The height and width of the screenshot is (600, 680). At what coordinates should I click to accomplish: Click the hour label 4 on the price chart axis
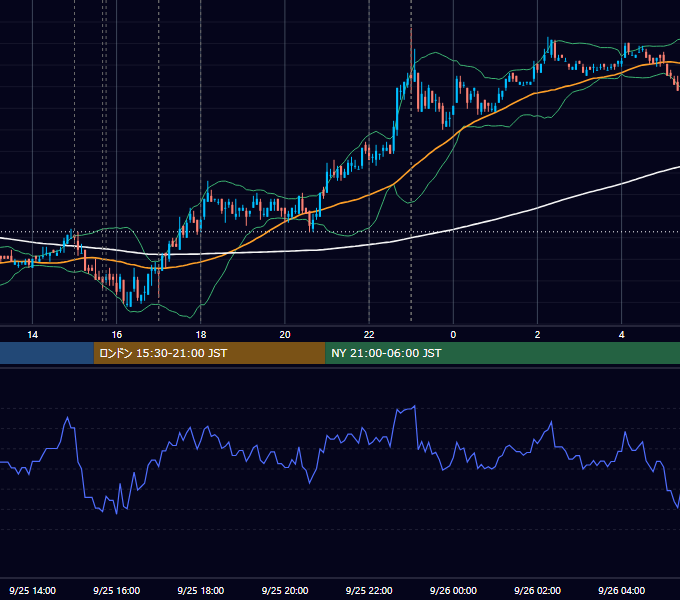(x=621, y=335)
